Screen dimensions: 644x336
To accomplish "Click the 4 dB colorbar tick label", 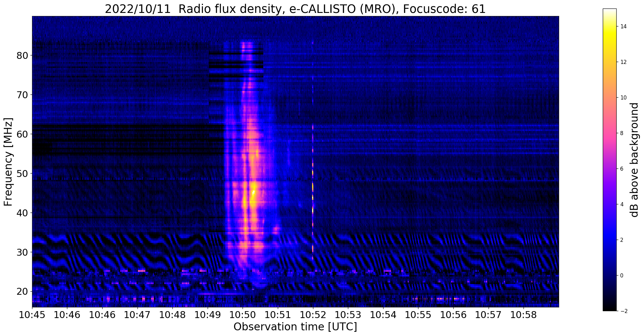I will pyautogui.click(x=621, y=204).
